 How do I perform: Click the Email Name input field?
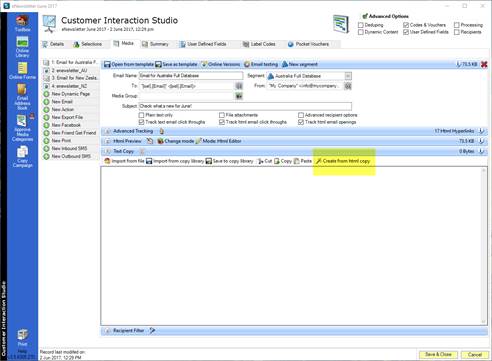tap(191, 76)
